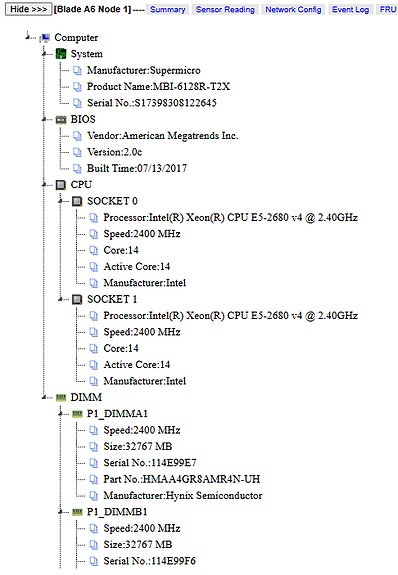This screenshot has height=575, width=398.
Task: Click 'Manufacturer:Hynix Semiconductor' text
Action: (x=183, y=496)
